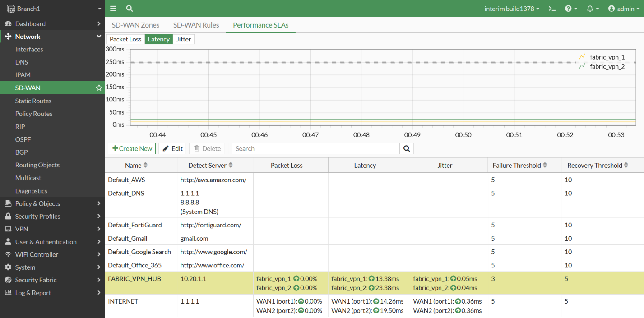The width and height of the screenshot is (644, 318).
Task: Click the help question mark icon
Action: pyautogui.click(x=569, y=8)
